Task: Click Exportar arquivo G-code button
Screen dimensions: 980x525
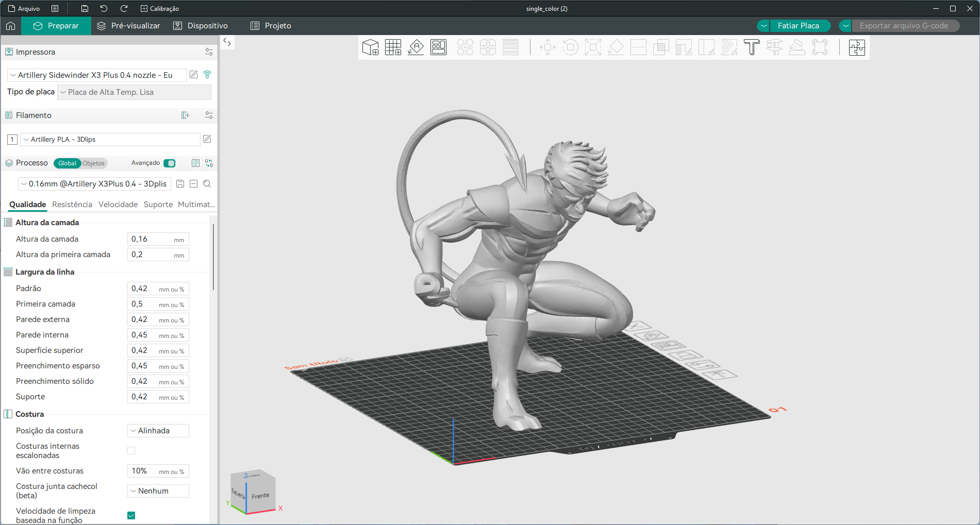Action: click(x=904, y=26)
